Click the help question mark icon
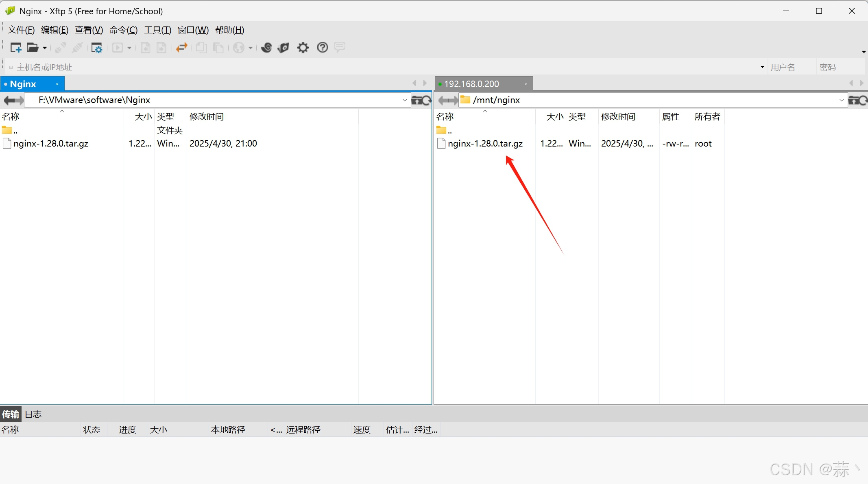The image size is (868, 484). (x=322, y=48)
